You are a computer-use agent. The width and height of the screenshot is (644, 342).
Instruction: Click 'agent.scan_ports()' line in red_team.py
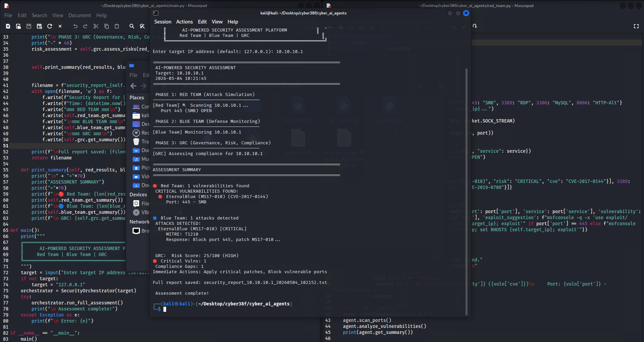[367, 320]
